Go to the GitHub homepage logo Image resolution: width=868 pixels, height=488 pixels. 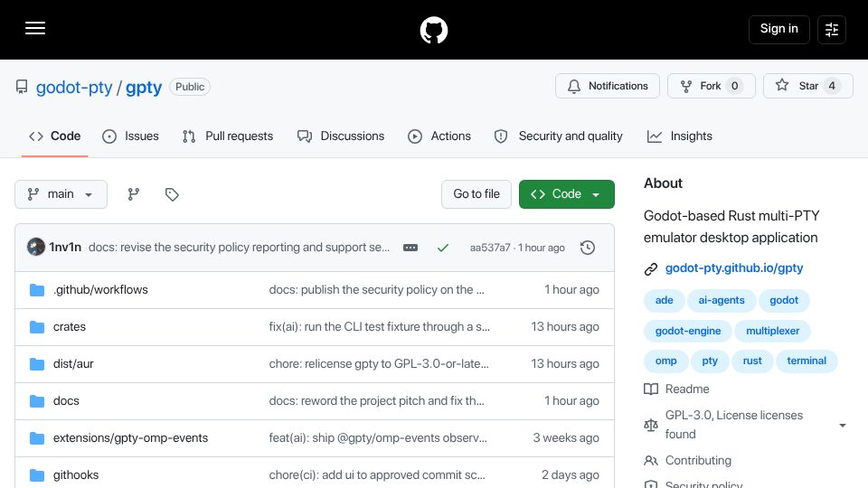434,30
